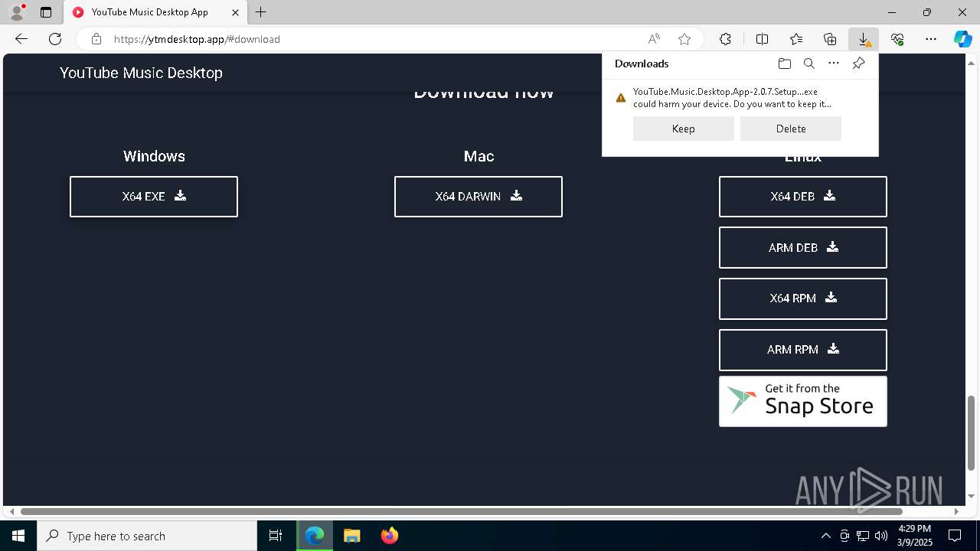This screenshot has height=551, width=980.
Task: Click the Downloads toolbar icon
Action: [864, 39]
